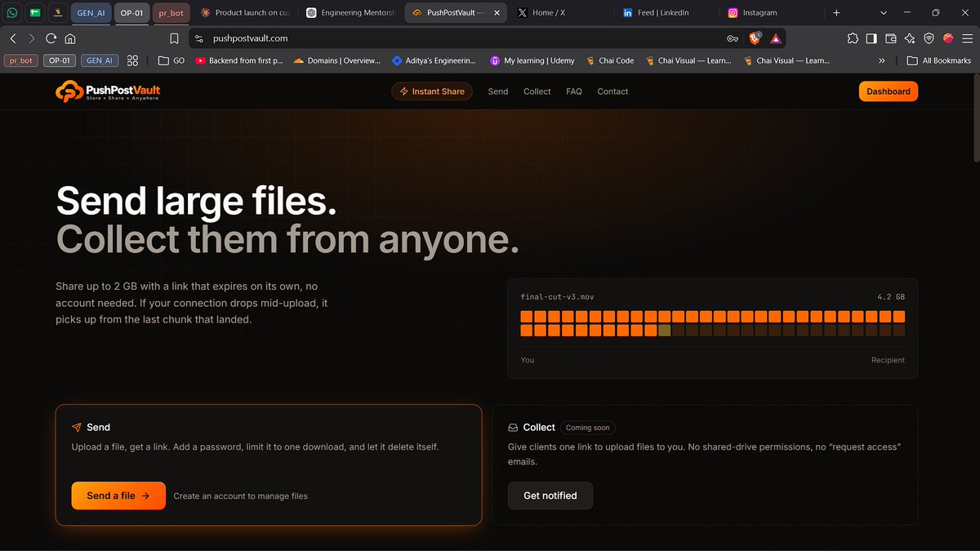Image resolution: width=980 pixels, height=551 pixels.
Task: Open pr_bot saved group in bookmarks bar
Action: click(x=21, y=60)
